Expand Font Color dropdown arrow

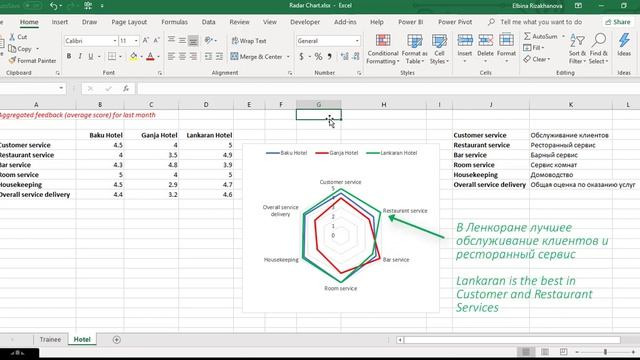point(158,57)
